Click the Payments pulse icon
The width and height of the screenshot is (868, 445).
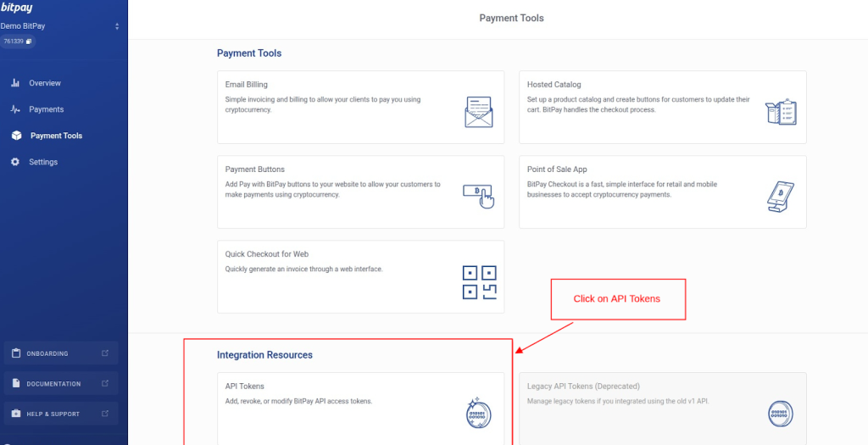pyautogui.click(x=15, y=109)
